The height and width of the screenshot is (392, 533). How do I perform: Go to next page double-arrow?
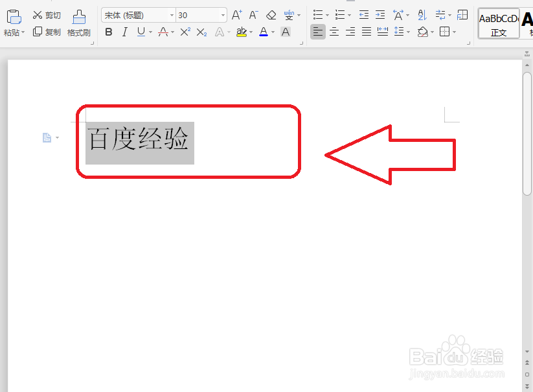click(x=527, y=386)
